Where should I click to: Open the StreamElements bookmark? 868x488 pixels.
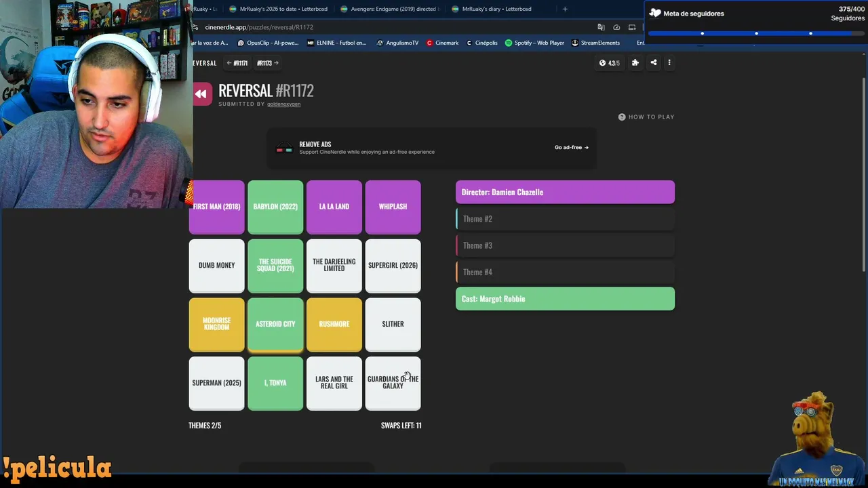pos(595,43)
